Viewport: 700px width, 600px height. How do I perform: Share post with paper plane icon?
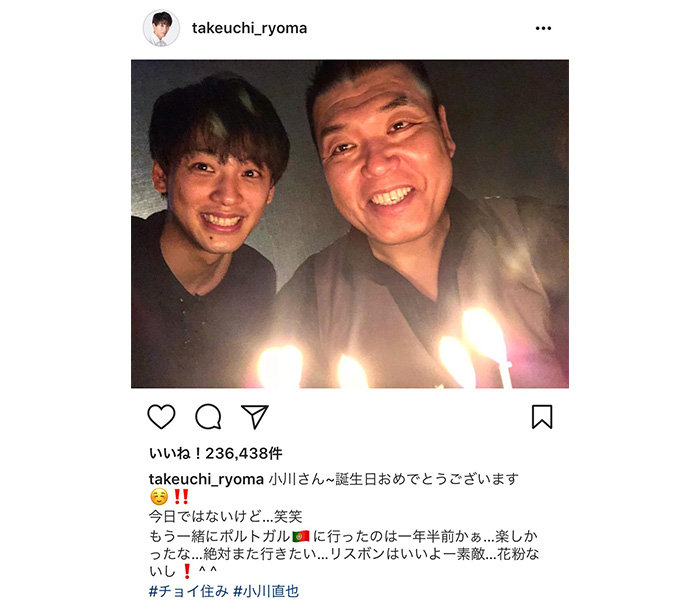coord(255,417)
